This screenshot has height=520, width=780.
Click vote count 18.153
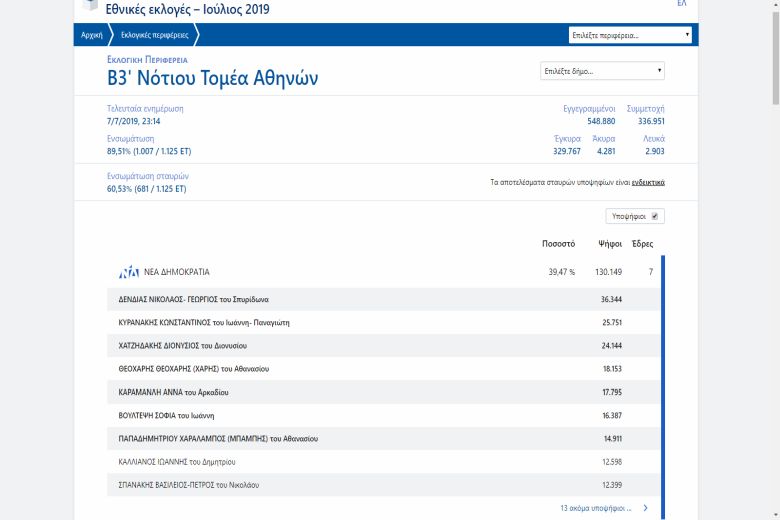[x=612, y=369]
